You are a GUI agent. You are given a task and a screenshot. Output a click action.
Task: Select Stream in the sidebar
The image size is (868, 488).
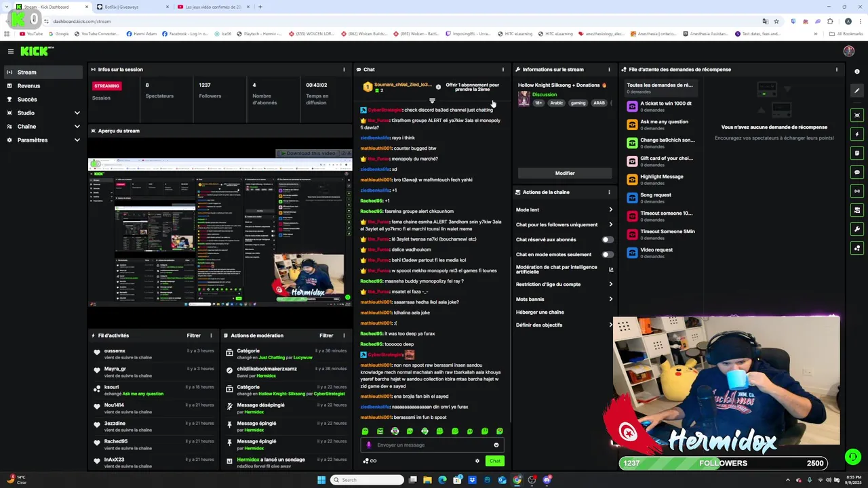tap(43, 72)
